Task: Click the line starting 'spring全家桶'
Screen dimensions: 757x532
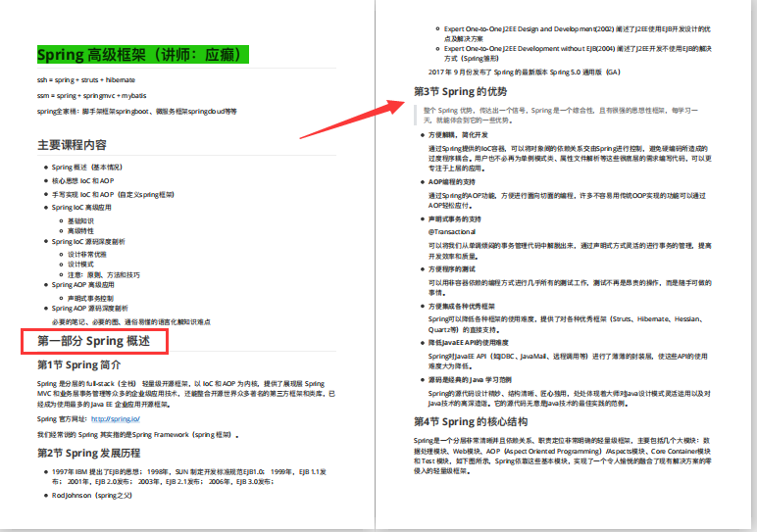Action: (137, 112)
